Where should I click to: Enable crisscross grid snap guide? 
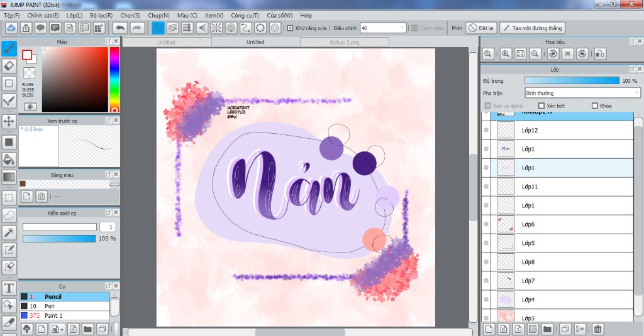[187, 28]
